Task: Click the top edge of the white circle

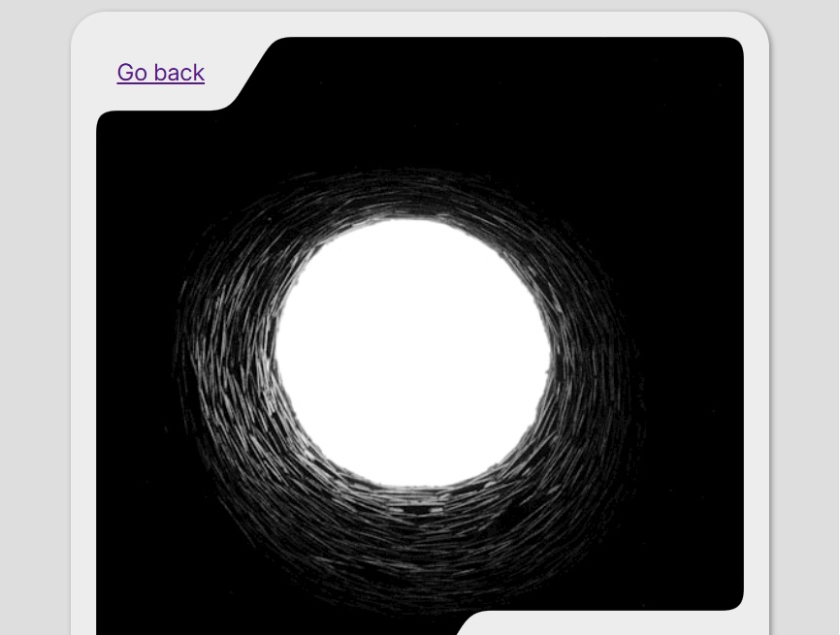Action: [x=412, y=220]
